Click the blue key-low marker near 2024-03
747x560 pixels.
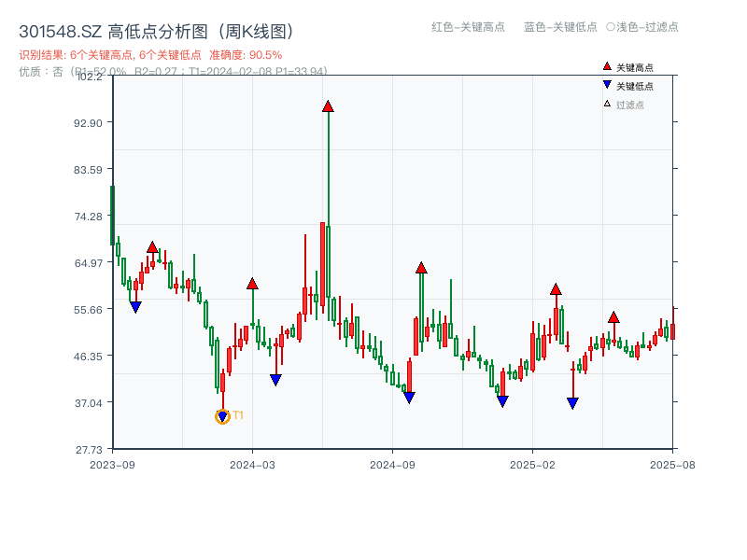275,377
